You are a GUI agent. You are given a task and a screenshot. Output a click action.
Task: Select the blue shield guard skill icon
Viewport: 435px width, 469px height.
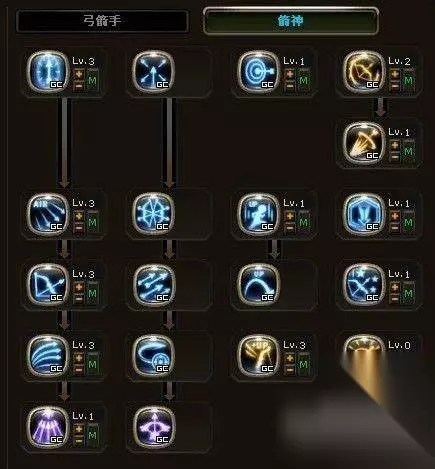(364, 213)
